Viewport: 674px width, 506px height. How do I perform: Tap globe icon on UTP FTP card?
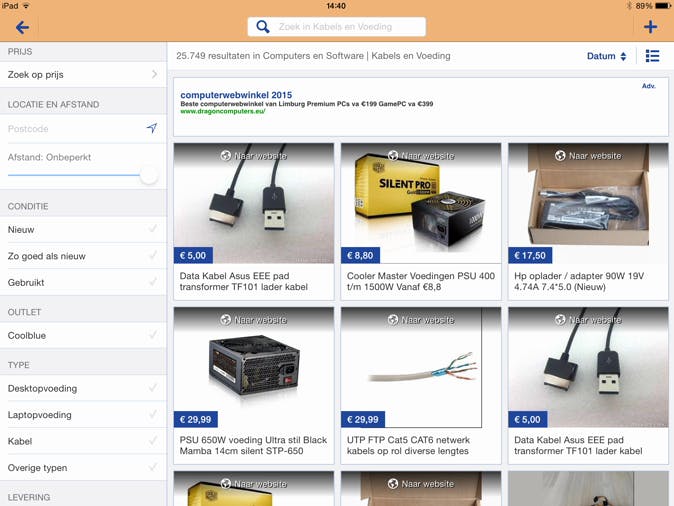pyautogui.click(x=393, y=320)
